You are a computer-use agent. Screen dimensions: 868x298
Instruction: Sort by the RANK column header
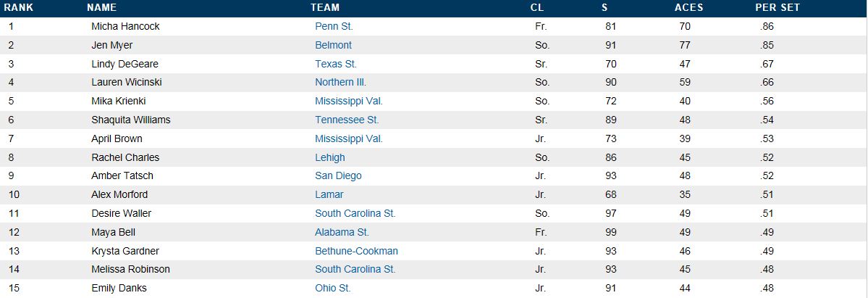[x=19, y=8]
